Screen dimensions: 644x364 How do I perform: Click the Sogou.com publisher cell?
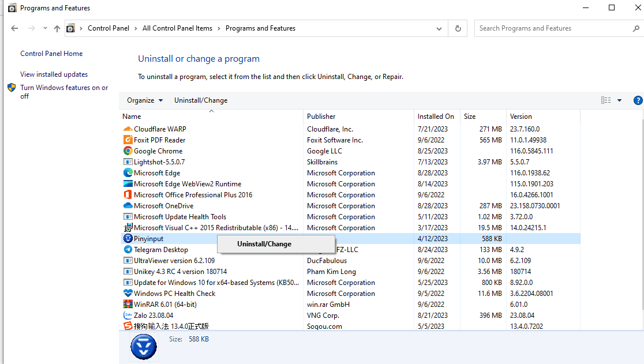324,327
